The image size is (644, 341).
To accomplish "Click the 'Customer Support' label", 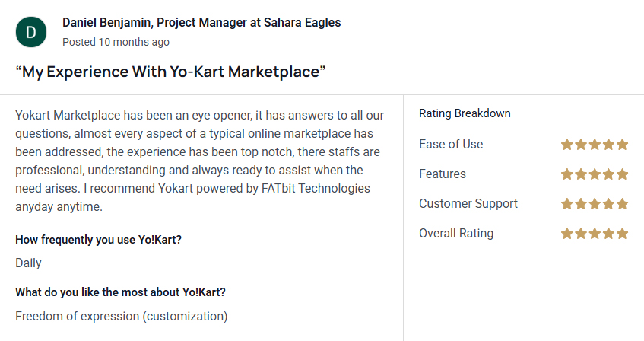I will pos(468,204).
